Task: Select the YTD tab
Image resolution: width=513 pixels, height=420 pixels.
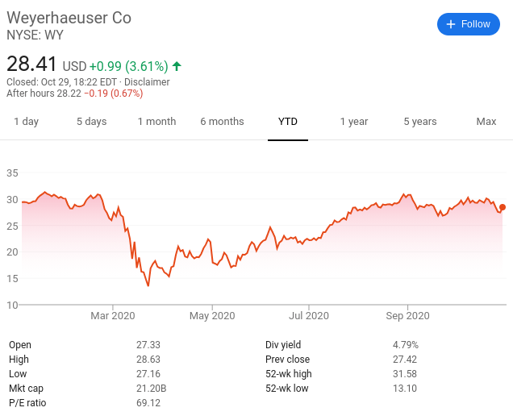Action: (x=288, y=122)
